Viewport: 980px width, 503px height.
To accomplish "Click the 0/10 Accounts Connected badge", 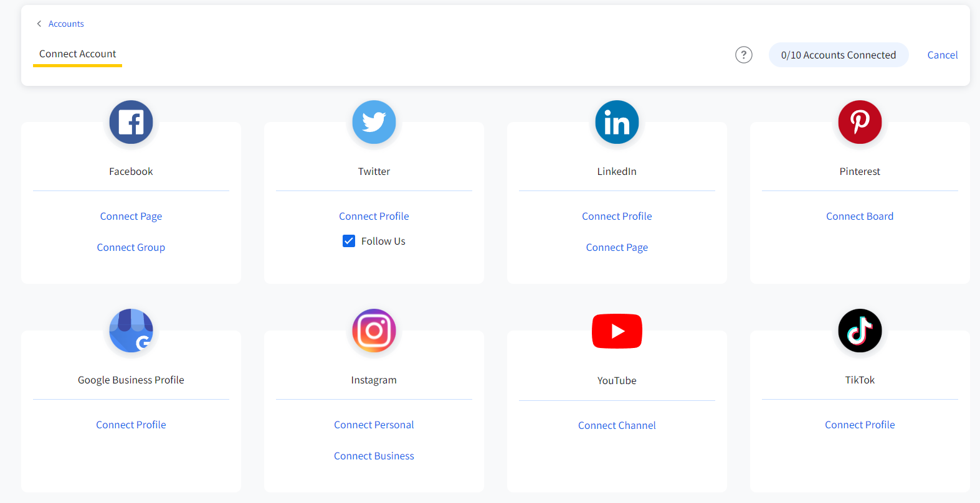I will tap(838, 55).
